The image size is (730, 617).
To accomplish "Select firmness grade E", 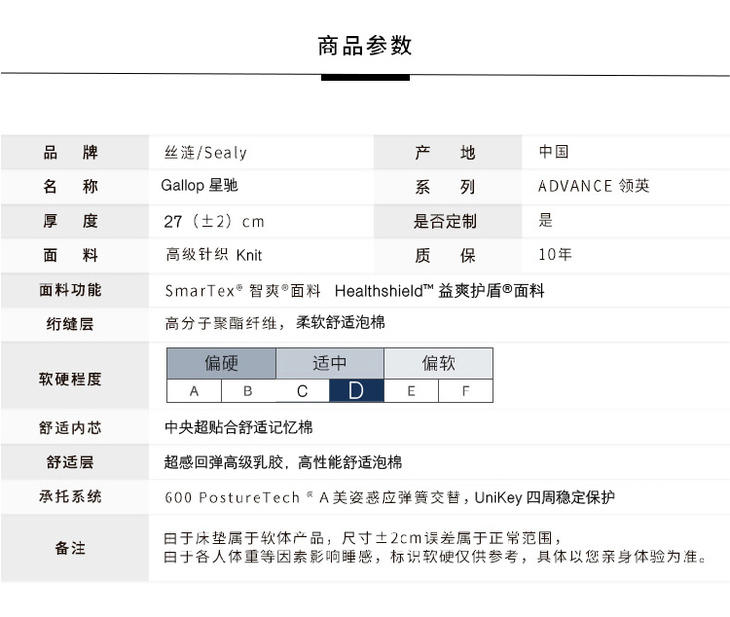I will click(411, 391).
